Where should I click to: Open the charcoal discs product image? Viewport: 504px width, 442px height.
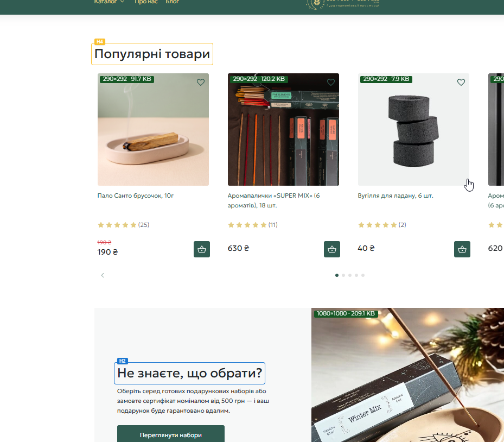pos(413,129)
